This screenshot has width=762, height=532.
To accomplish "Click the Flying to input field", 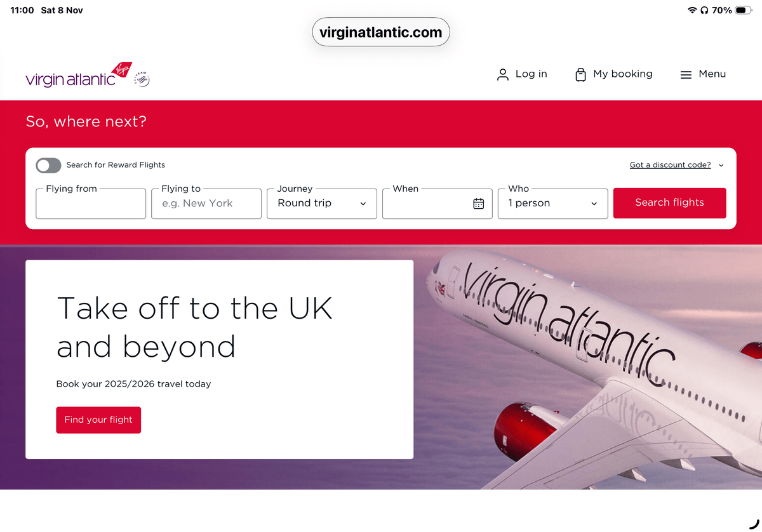I will (206, 203).
